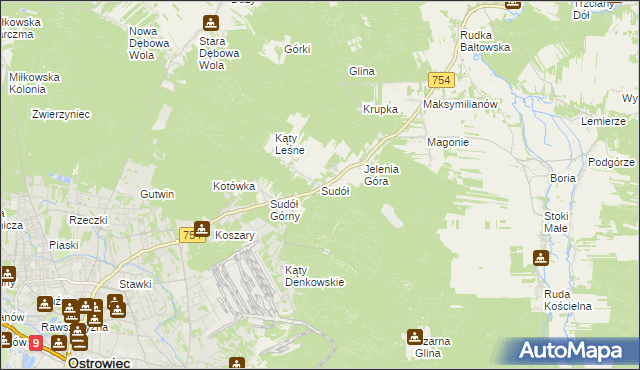Viewport: 640px width, 370px height.
Task: Select the Magonie label
Action: click(x=448, y=142)
